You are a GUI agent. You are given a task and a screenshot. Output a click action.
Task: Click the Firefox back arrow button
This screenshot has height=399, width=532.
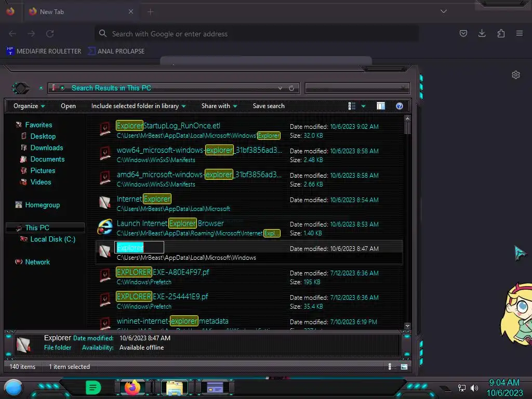point(12,34)
